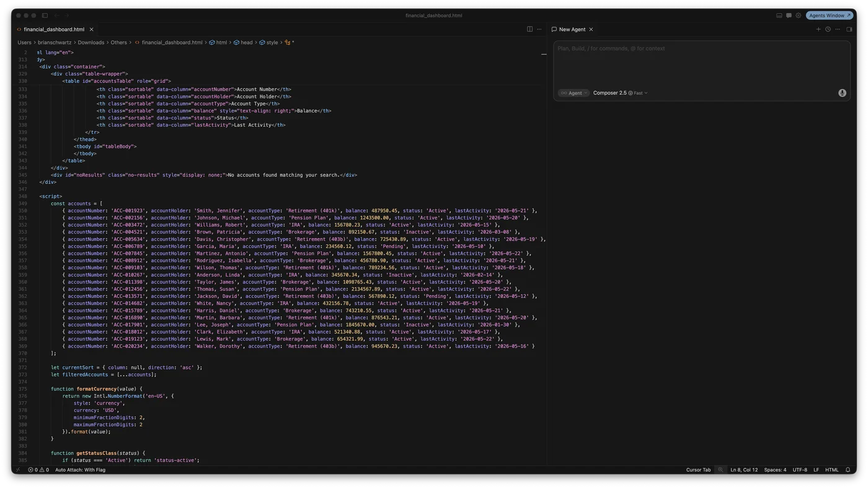Open editor more actions ellipsis menu
Viewport: 868px width, 488px height.
coord(539,29)
